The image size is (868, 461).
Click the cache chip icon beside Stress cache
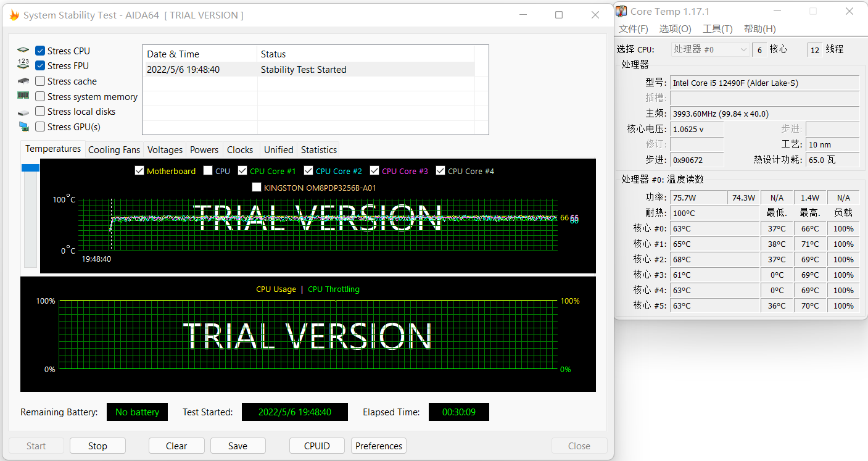(x=23, y=81)
